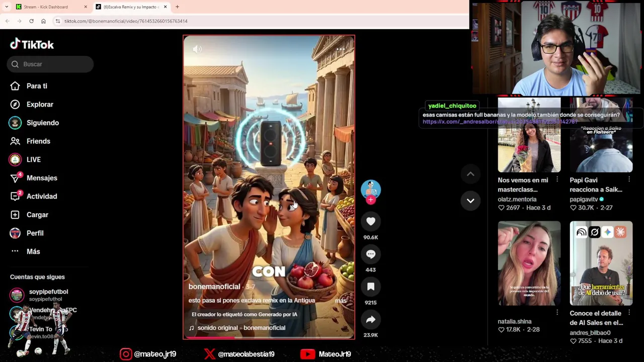Image resolution: width=644 pixels, height=362 pixels.
Task: Open the tab search dropdown arrow
Action: [6, 7]
